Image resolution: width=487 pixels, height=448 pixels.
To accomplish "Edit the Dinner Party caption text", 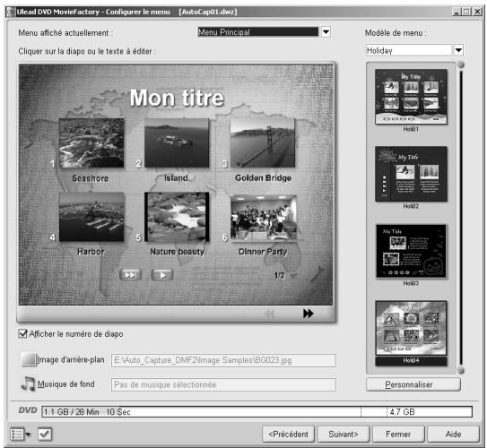I will 263,252.
